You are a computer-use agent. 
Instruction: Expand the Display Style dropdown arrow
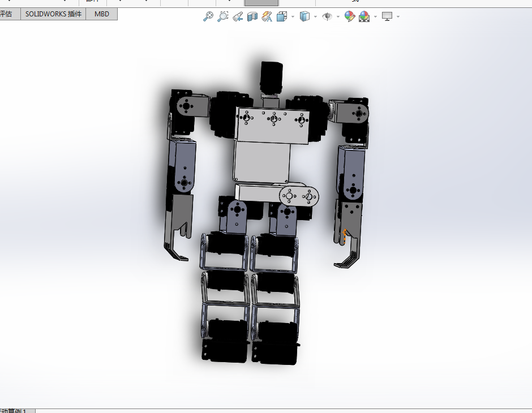click(316, 16)
